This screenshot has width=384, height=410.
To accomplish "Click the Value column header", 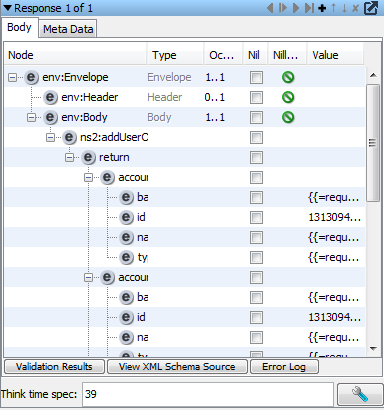I will [335, 55].
